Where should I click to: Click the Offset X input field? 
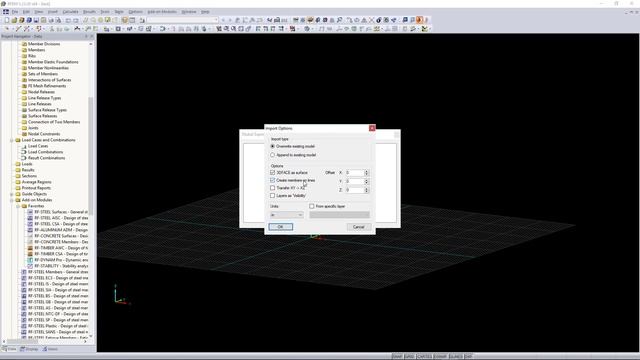tap(354, 173)
